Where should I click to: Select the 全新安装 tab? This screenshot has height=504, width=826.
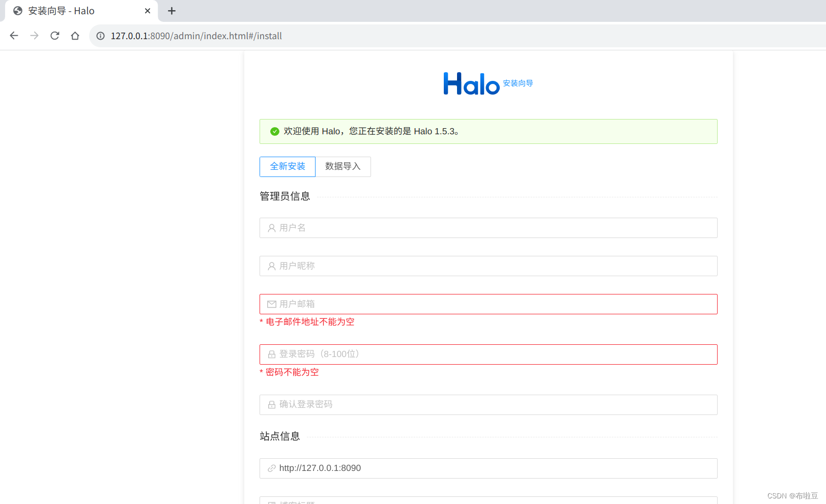coord(287,166)
